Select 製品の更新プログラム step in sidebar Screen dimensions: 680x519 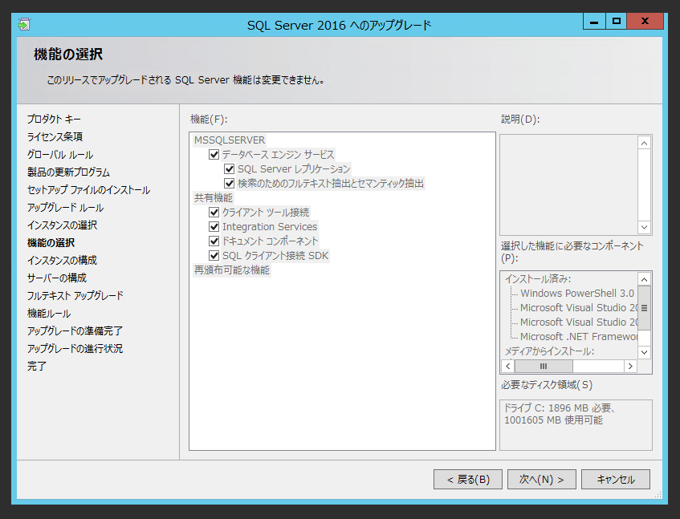click(x=68, y=172)
